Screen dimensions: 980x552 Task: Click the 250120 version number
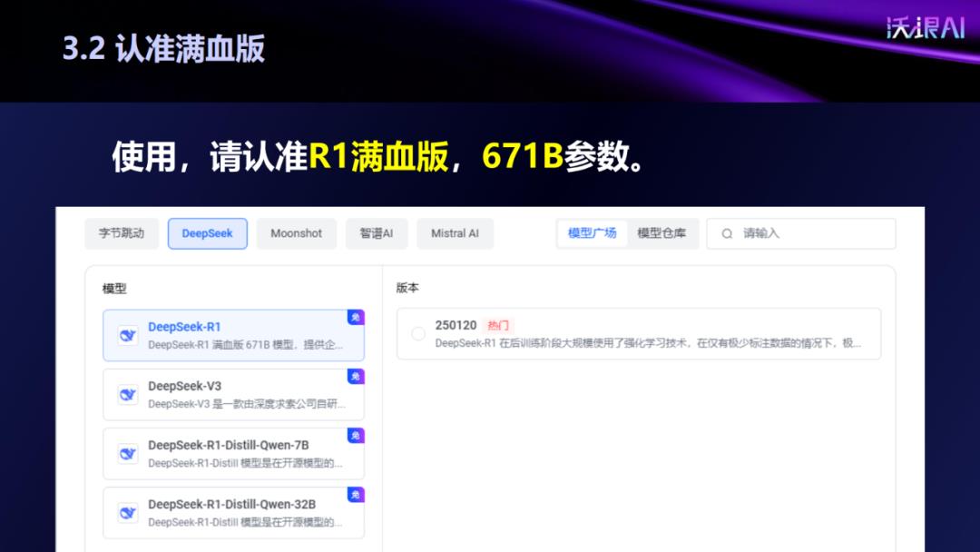pos(456,325)
